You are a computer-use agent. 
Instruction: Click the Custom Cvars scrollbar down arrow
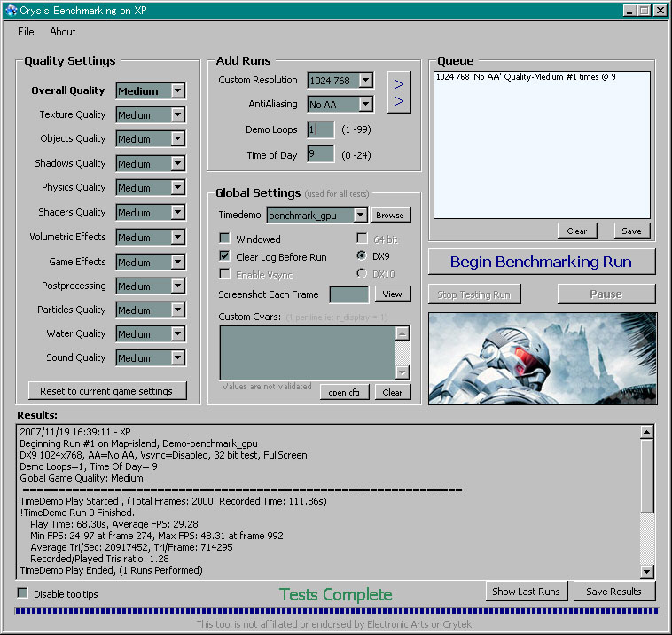402,372
